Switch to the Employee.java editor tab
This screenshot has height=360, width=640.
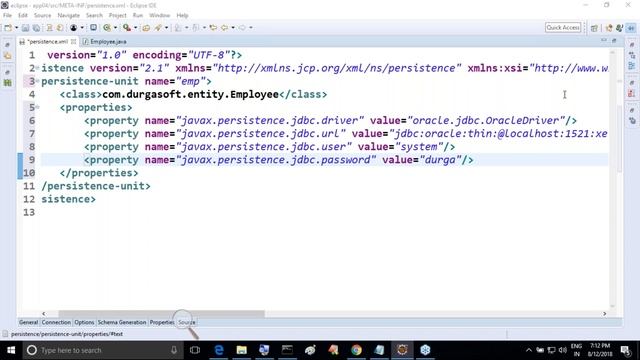pos(105,42)
